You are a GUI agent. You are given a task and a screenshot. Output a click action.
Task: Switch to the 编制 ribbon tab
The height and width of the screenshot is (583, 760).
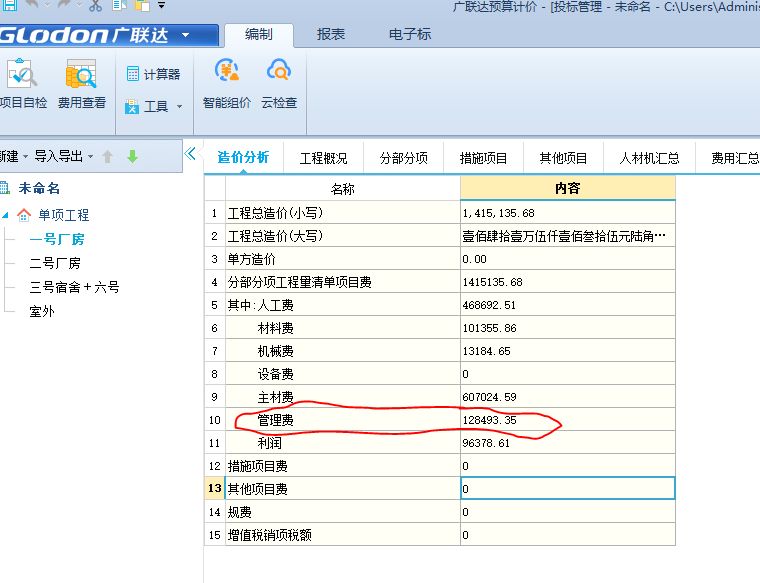coord(259,34)
